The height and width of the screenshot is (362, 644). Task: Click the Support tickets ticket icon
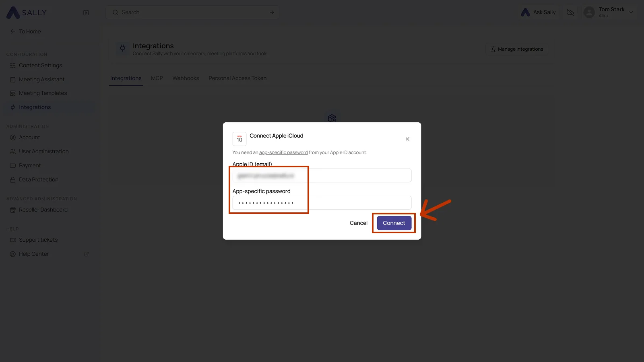coord(13,240)
